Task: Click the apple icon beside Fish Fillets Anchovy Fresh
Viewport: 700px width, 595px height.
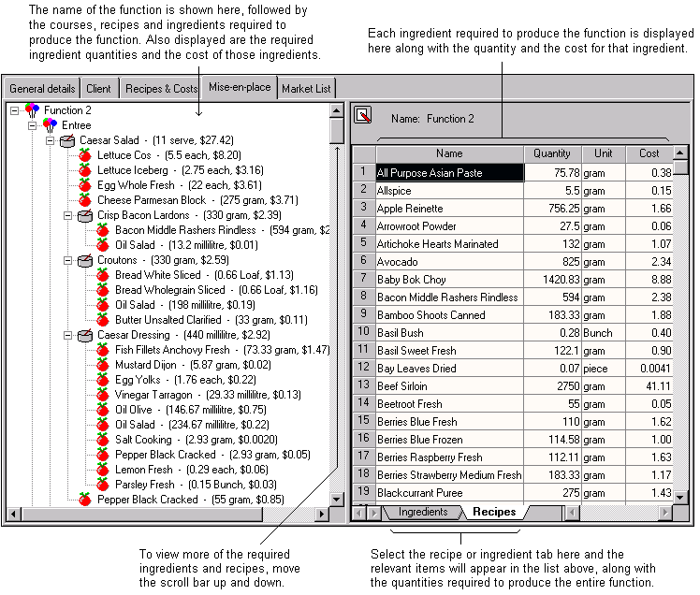Action: tap(103, 350)
